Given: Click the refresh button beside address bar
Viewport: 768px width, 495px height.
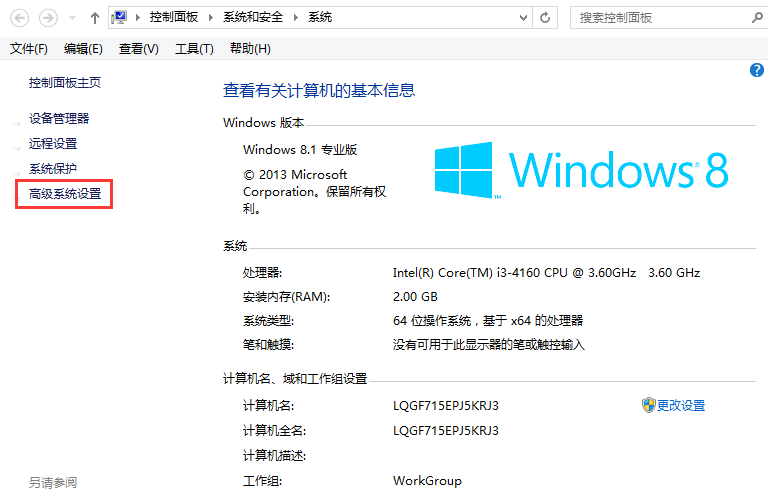Looking at the screenshot, I should [x=546, y=18].
